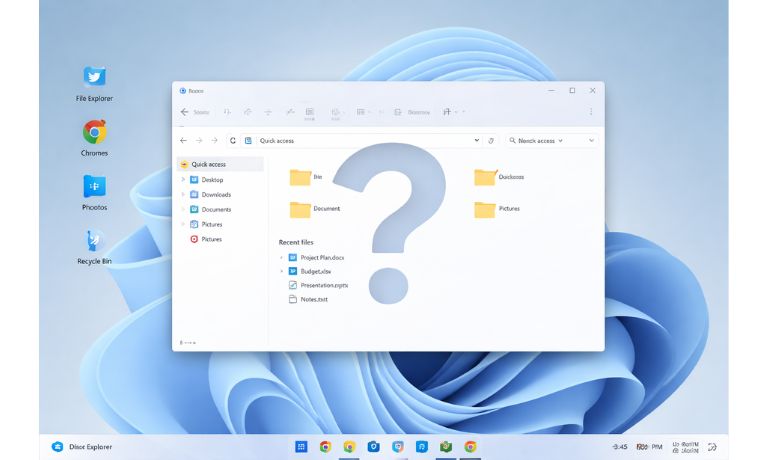
Task: Click the search box beside the address bar
Action: [552, 141]
